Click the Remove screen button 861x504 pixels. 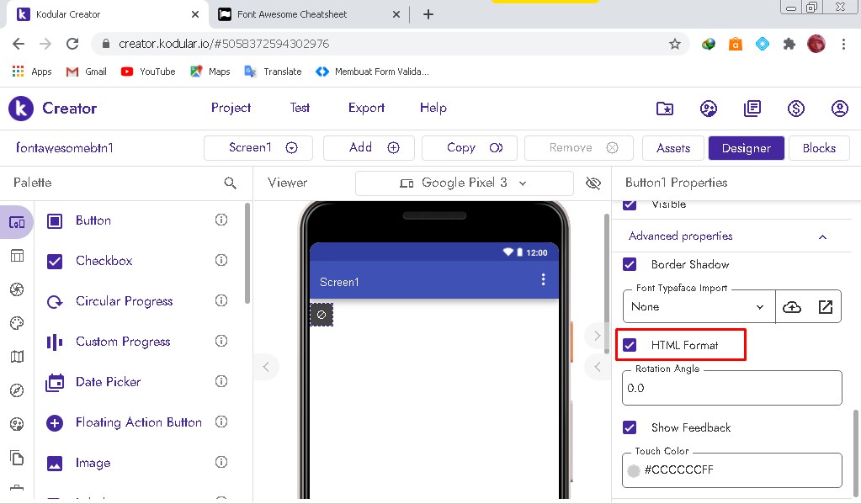(x=579, y=148)
